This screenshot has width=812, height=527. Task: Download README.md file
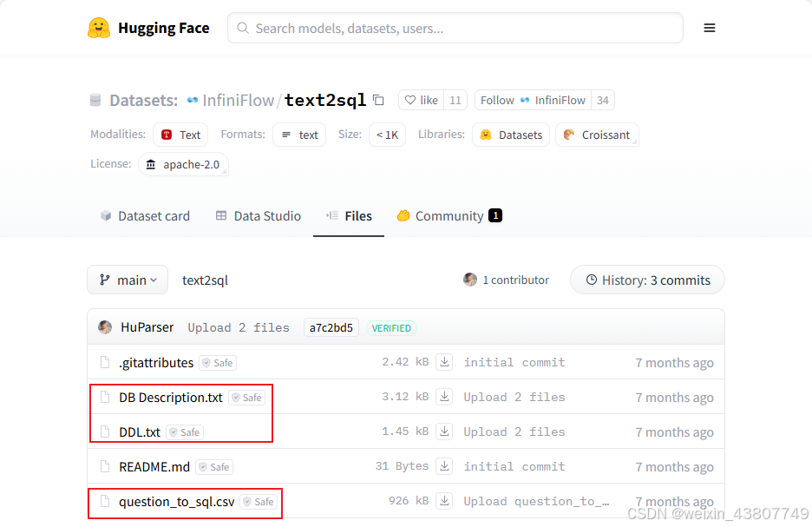point(444,466)
